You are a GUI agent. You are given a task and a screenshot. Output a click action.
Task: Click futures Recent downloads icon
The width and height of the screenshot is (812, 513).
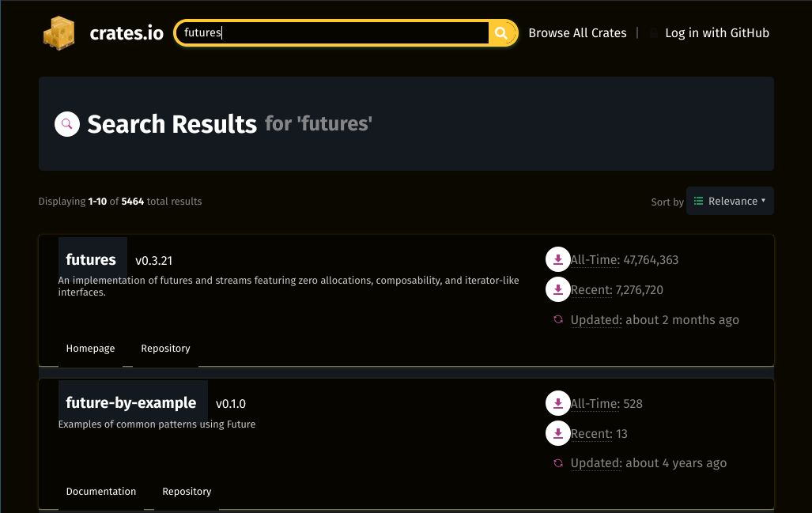(x=557, y=289)
